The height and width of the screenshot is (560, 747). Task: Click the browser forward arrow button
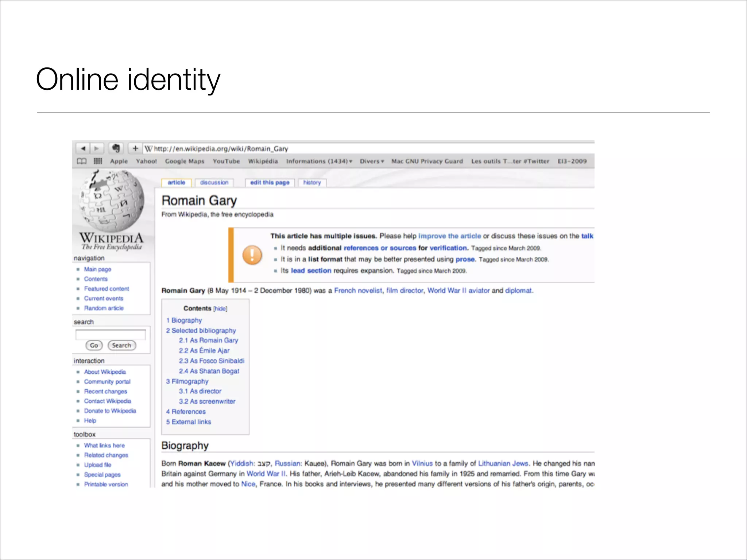[97, 148]
